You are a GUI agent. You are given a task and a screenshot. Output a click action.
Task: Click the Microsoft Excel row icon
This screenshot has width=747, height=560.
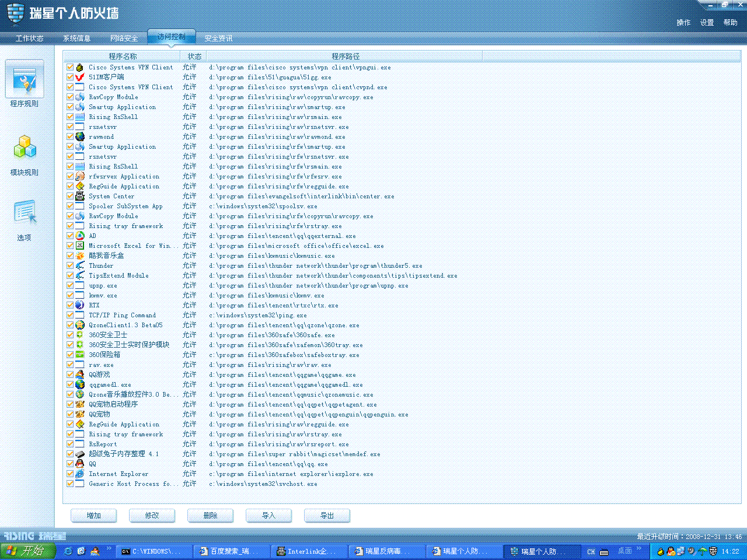[80, 246]
